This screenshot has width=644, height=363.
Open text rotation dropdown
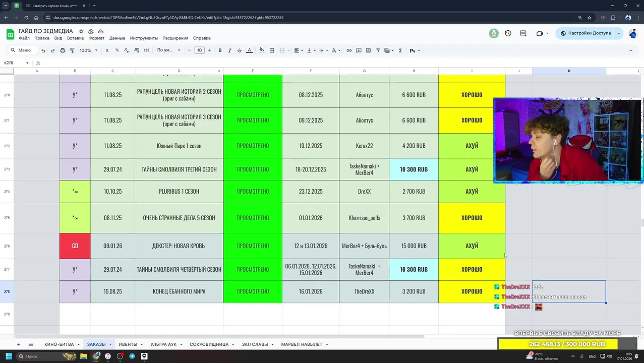click(335, 50)
